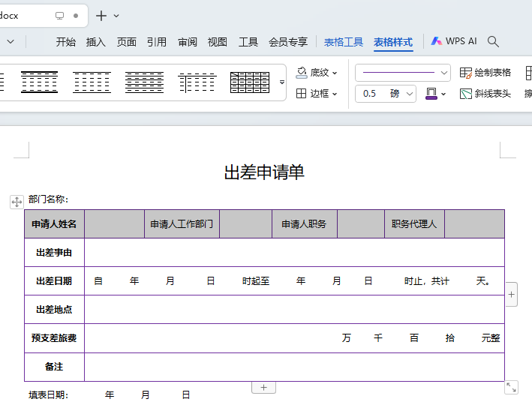Add a table row with bottom plus button
The height and width of the screenshot is (405, 532).
263,387
